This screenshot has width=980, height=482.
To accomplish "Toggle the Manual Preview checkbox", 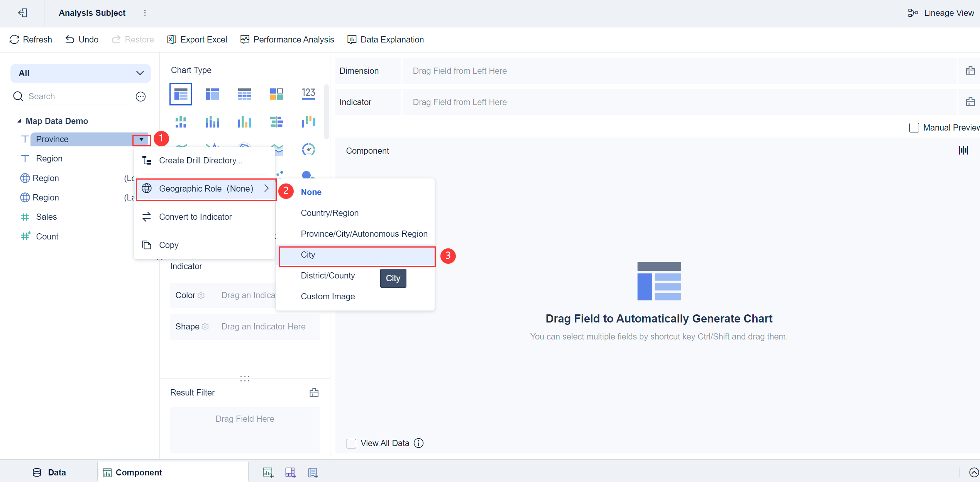I will pos(914,128).
